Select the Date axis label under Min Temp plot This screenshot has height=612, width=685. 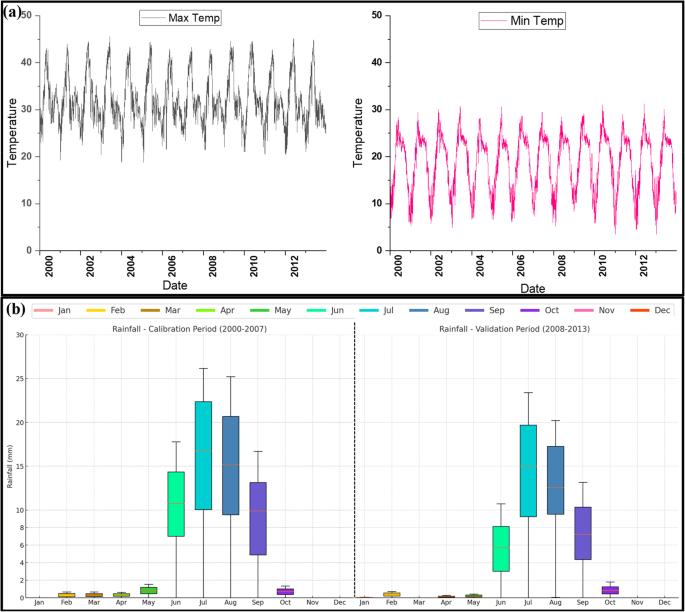533,288
